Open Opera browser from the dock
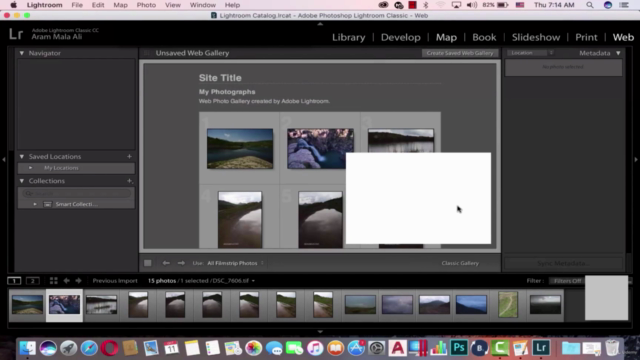This screenshot has width=640, height=360. 109,348
